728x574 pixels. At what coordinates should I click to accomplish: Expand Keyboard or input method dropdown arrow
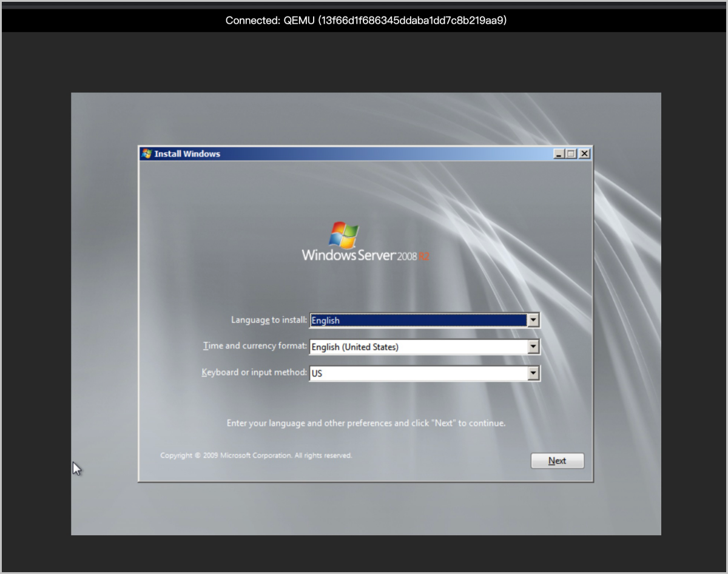pos(533,373)
